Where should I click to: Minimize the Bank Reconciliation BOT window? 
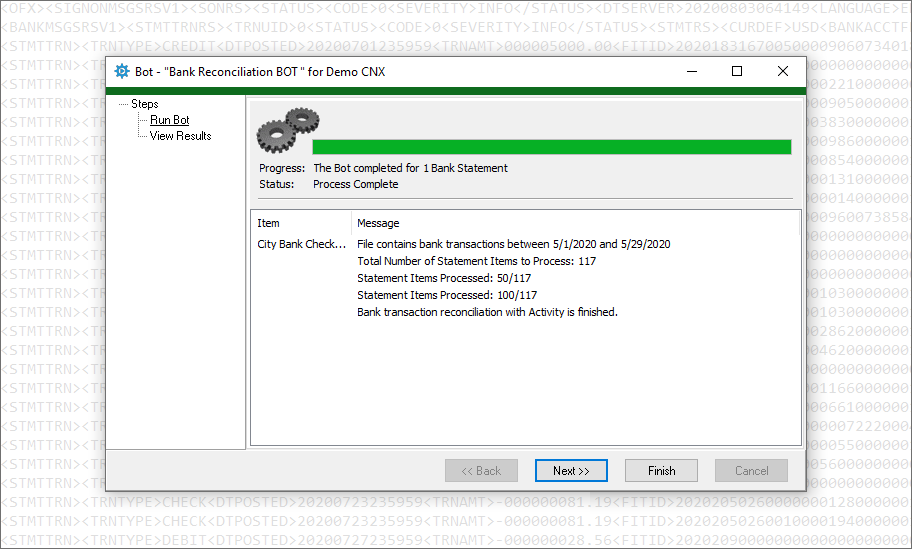point(691,72)
